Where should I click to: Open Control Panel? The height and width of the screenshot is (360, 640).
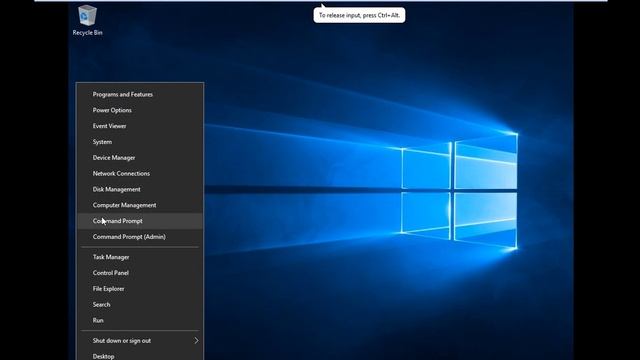click(x=140, y=273)
